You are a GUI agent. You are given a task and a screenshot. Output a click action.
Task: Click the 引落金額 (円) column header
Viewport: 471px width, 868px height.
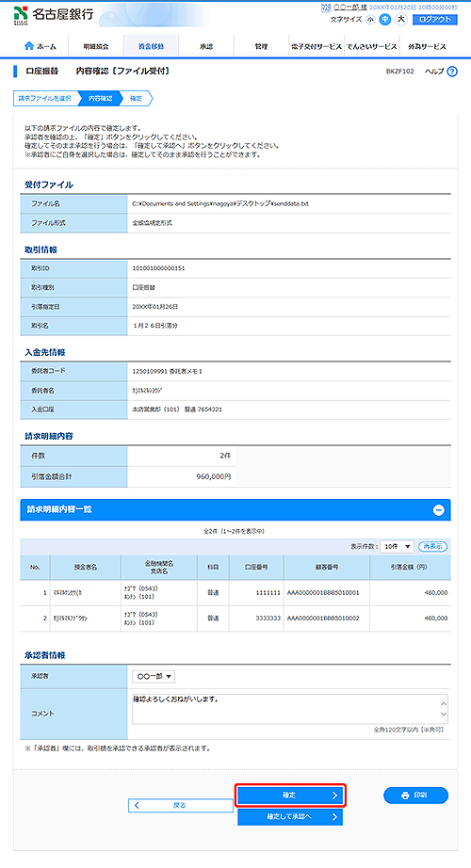coord(410,568)
